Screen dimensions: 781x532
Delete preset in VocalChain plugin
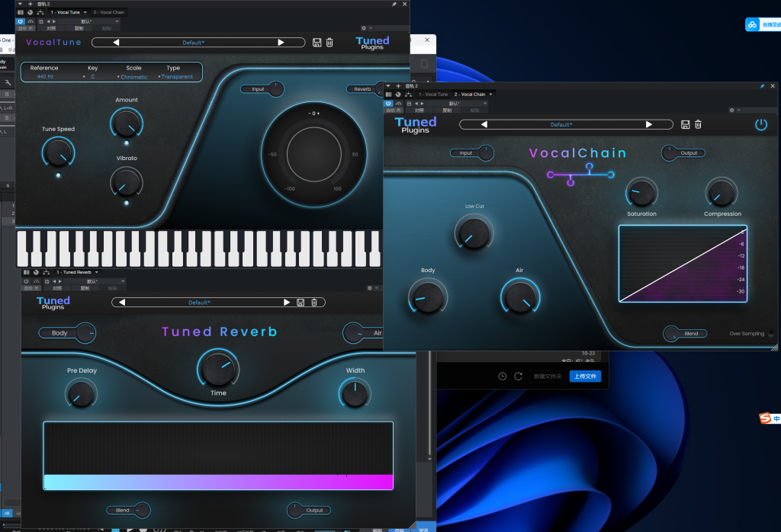[x=698, y=124]
